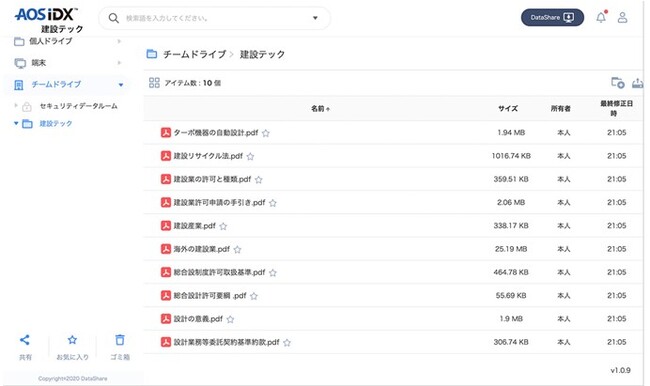Expand the セキュリティデータルーム tree node
Screen dimensions: 650x386
(16, 106)
